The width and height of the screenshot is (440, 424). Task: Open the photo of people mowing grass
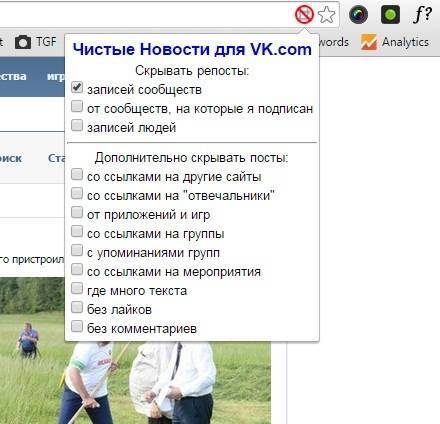(135, 383)
